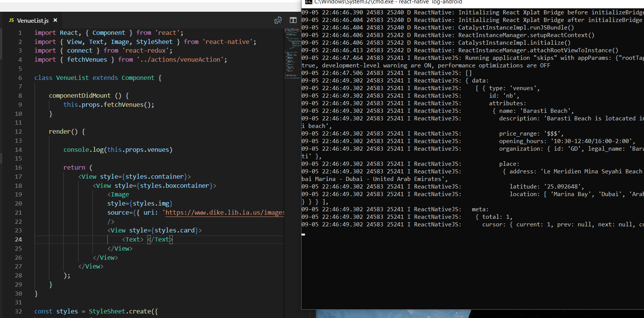The width and height of the screenshot is (644, 318).
Task: Click 'render()' on line 12
Action: pyautogui.click(x=63, y=131)
